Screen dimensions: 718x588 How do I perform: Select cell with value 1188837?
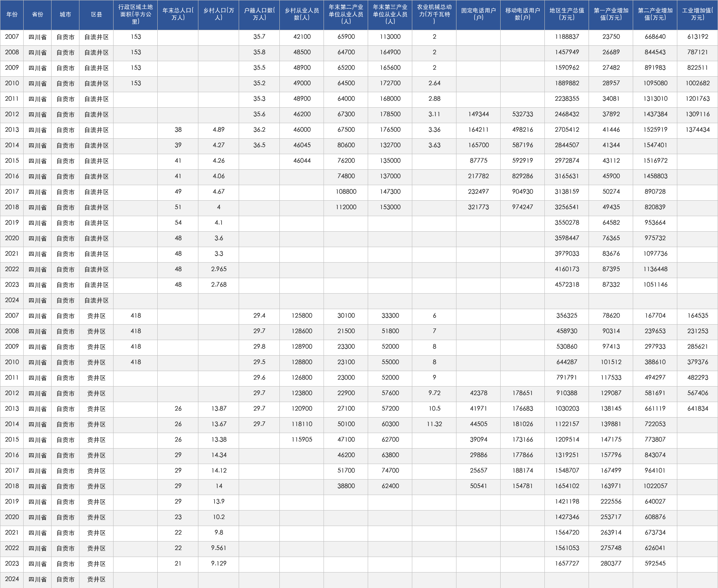(567, 37)
